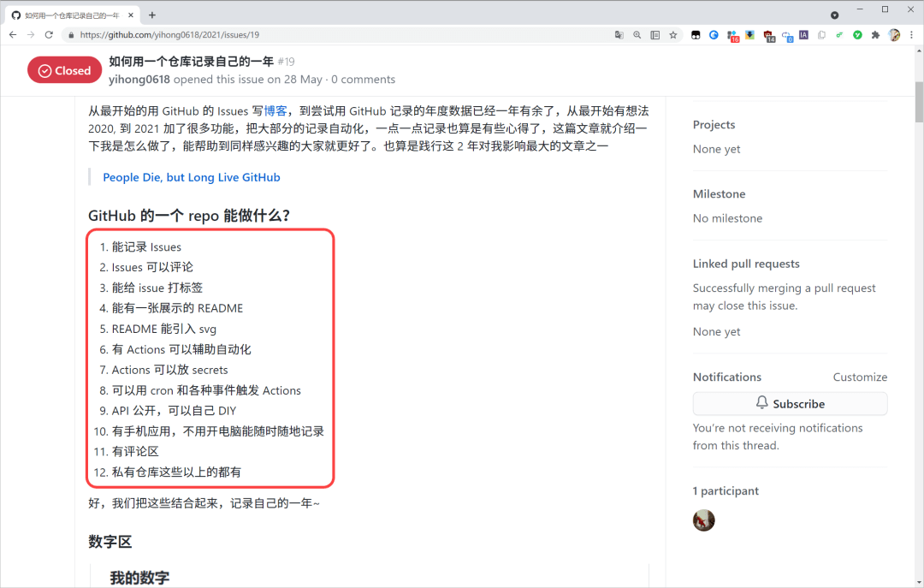Open a new browser tab with plus
924x588 pixels.
(152, 15)
